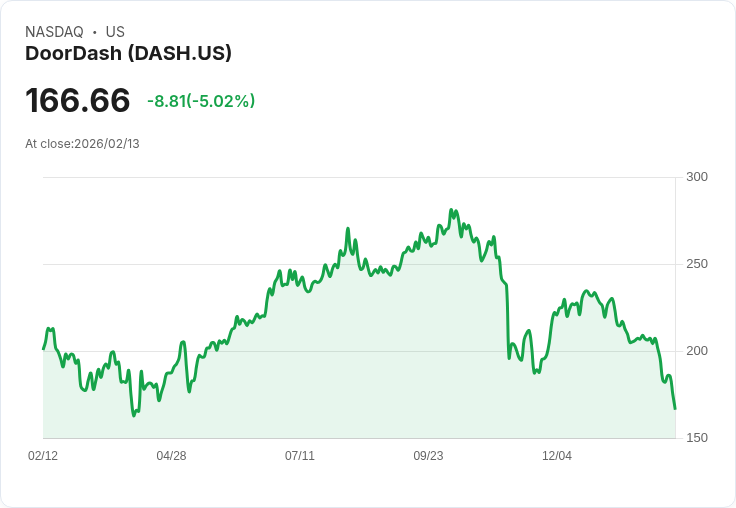Click the DoorDash (DASH.US) stock title
This screenshot has width=736, height=508.
pyautogui.click(x=128, y=54)
